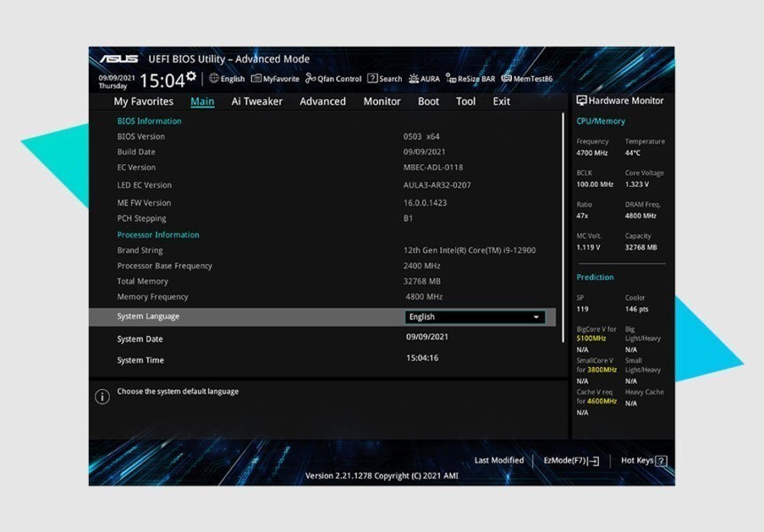Click the BIOS Information heading
Screen dimensions: 764x532
149,121
